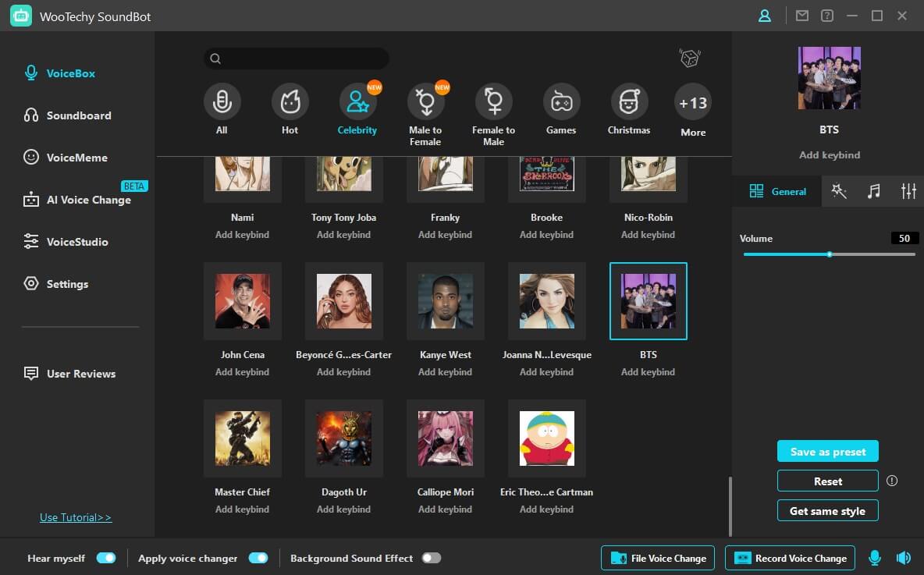Mute the microphone icon in bottom bar
924x575 pixels.
(875, 558)
